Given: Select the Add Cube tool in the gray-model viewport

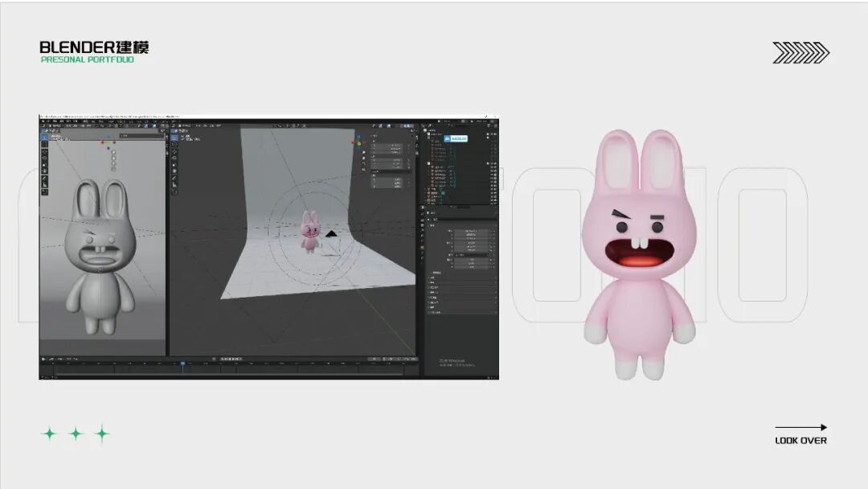Looking at the screenshot, I should [45, 193].
